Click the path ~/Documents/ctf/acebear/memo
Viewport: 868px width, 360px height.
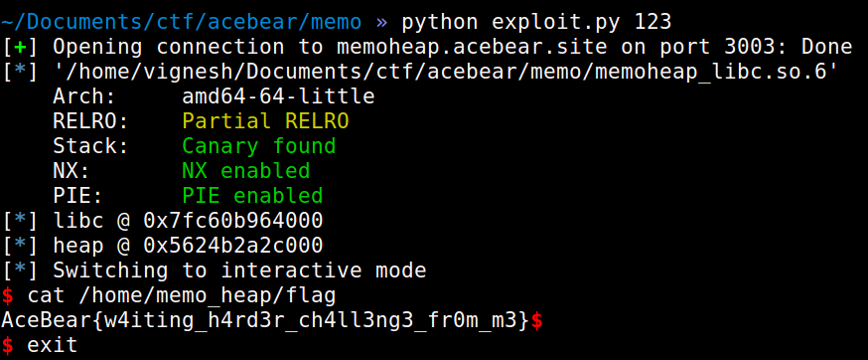[x=181, y=22]
